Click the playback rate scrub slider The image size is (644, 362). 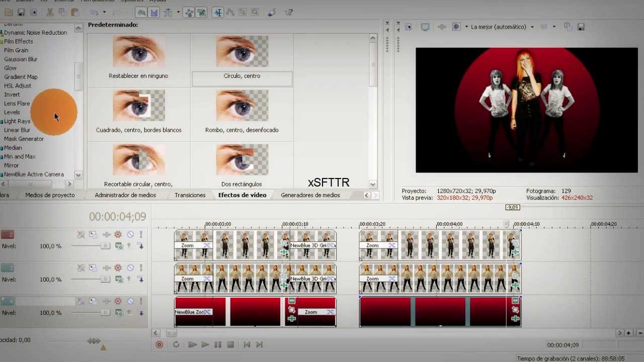point(94,341)
